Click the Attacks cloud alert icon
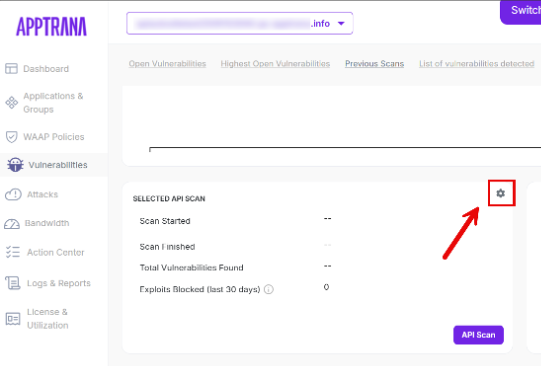The image size is (542, 366). [13, 195]
